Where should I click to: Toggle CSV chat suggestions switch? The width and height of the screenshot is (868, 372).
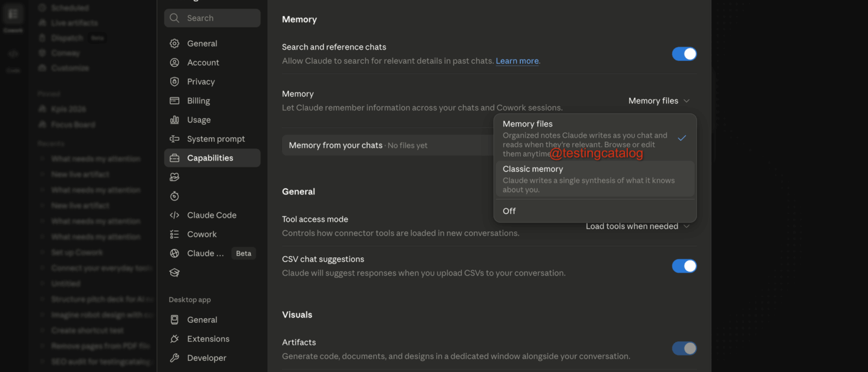click(684, 266)
